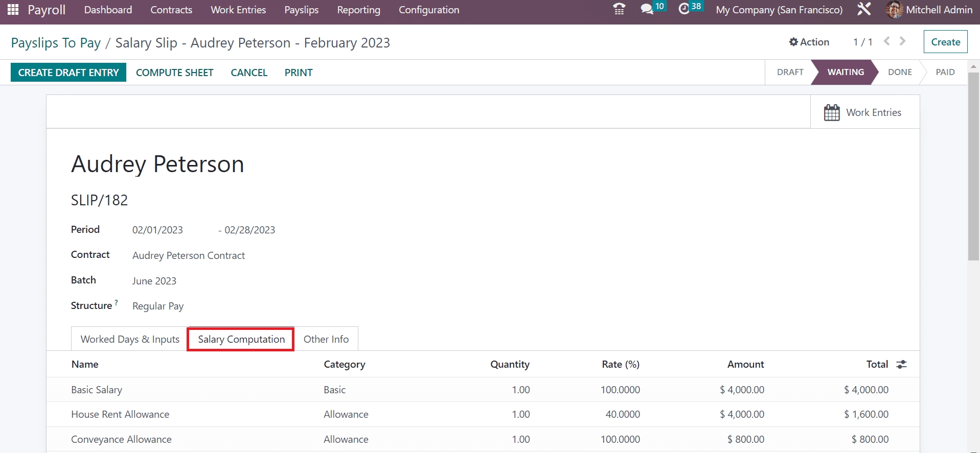Click Mitchell Admin avatar picture
Image resolution: width=980 pixels, height=453 pixels.
click(x=894, y=10)
